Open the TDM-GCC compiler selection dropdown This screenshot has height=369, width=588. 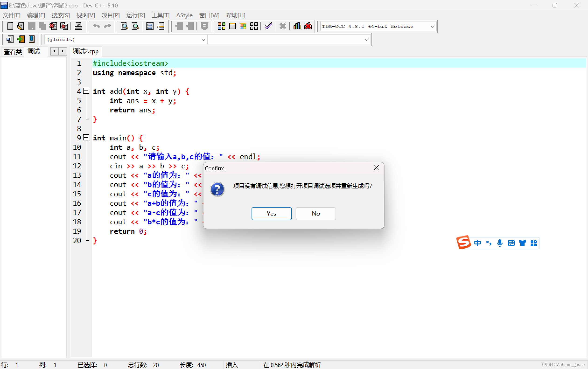tap(432, 26)
